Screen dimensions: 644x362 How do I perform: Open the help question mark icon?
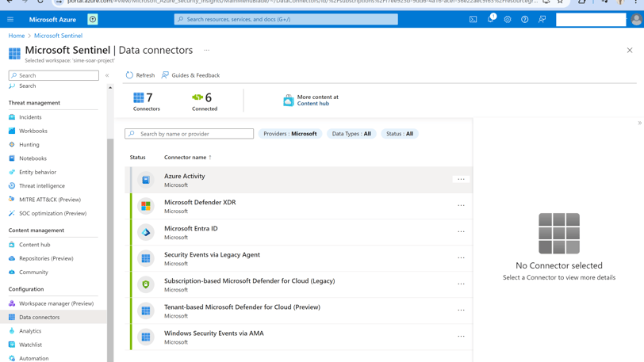(525, 19)
